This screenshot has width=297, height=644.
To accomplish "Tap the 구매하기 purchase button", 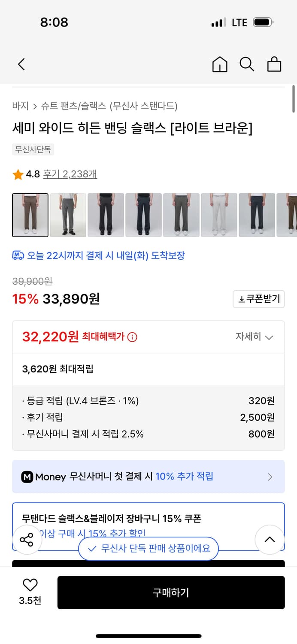I will click(x=171, y=592).
